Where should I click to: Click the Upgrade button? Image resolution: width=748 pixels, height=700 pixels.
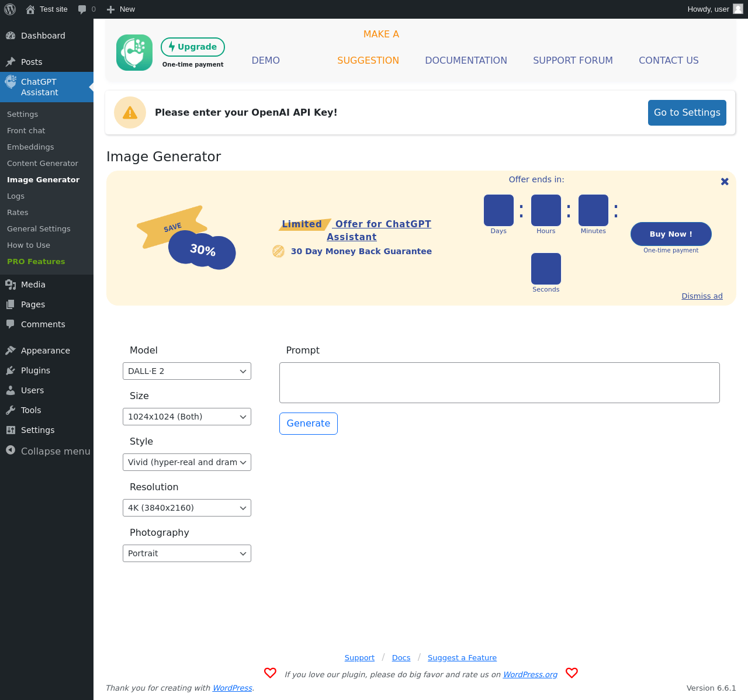(193, 47)
